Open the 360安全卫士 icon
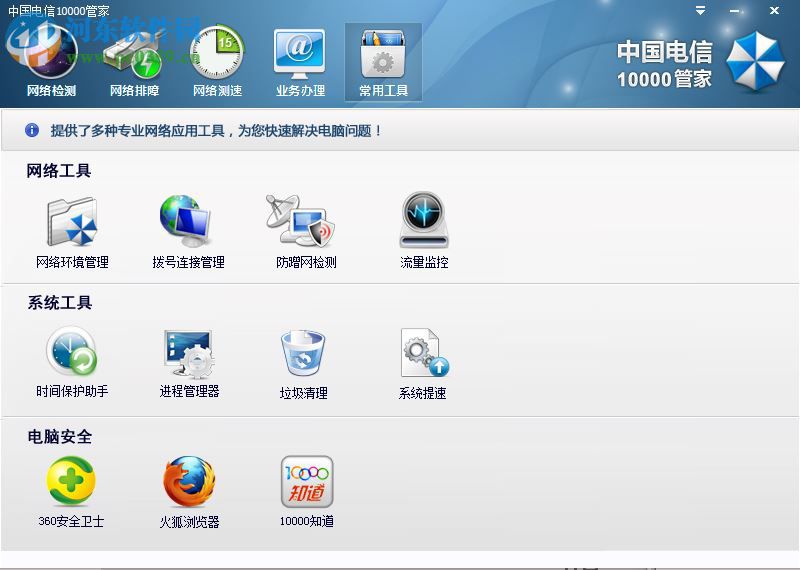The image size is (800, 570). (71, 481)
